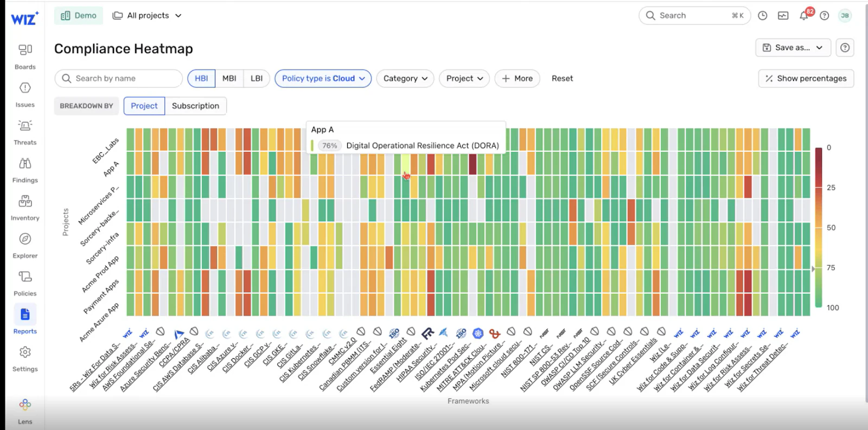868x430 pixels.
Task: Click the color scale legend bar
Action: click(818, 227)
